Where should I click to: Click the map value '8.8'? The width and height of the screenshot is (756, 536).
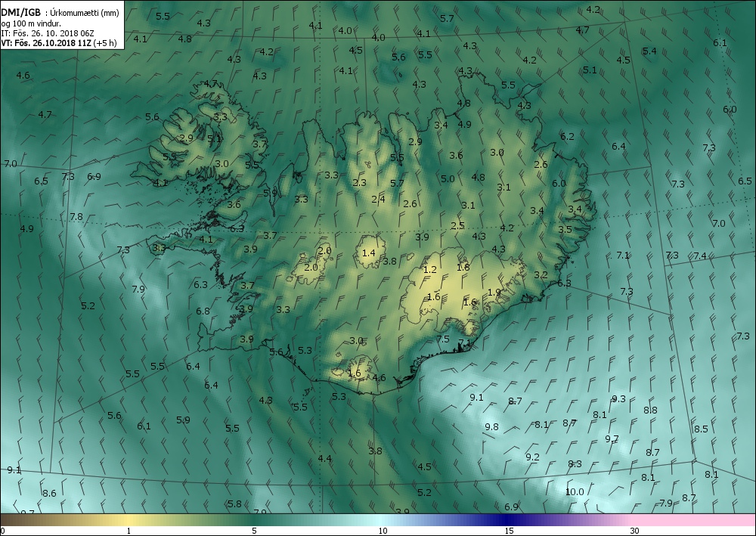650,411
